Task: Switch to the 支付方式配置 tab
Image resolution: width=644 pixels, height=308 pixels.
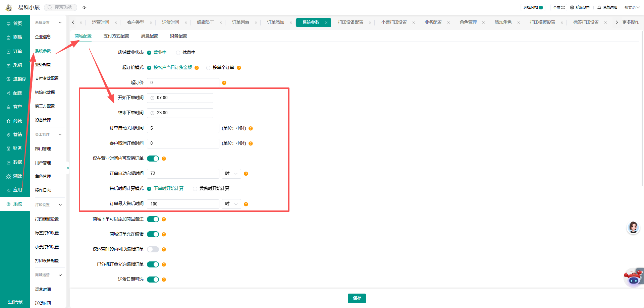Action: click(x=116, y=36)
